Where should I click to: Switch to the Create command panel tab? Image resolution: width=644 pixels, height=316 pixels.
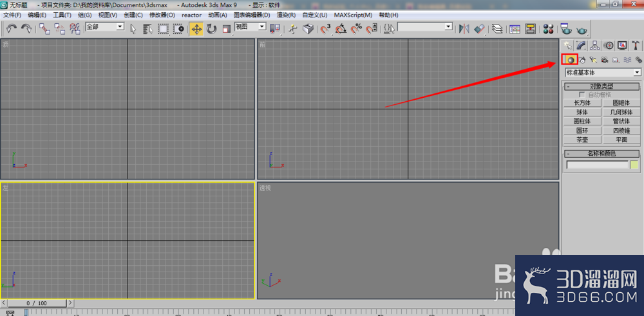point(567,45)
